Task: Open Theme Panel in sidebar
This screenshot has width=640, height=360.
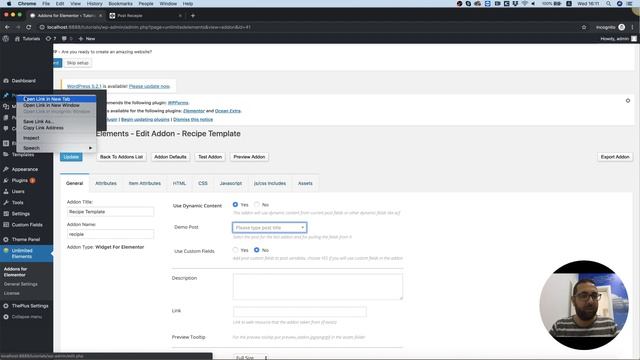Action: (26, 239)
